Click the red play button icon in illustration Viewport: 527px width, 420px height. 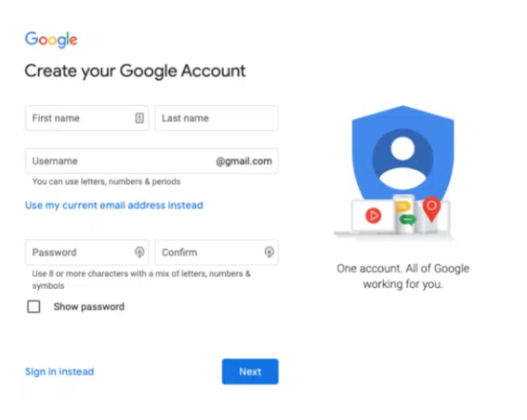click(x=374, y=216)
